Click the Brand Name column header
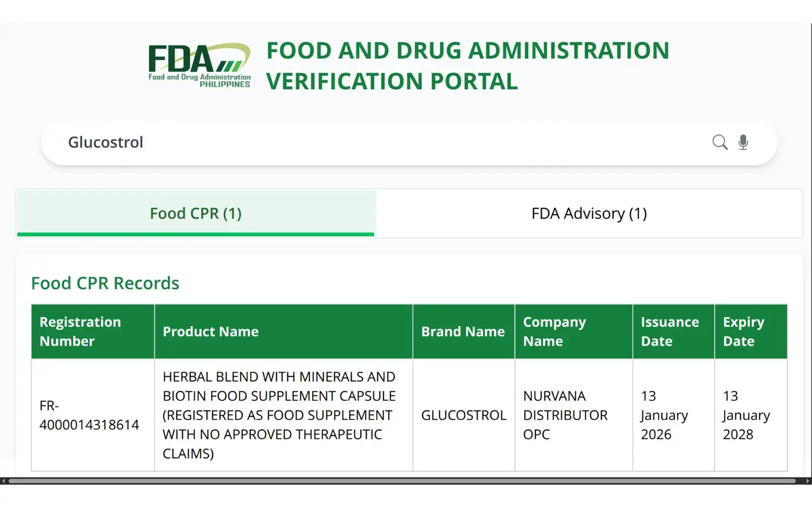The height and width of the screenshot is (508, 812). pos(462,331)
